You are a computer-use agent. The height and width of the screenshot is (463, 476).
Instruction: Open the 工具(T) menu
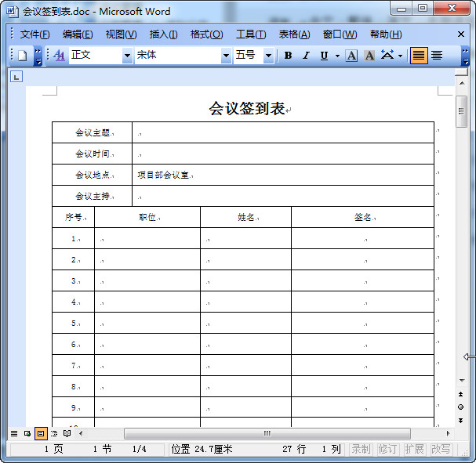click(x=251, y=34)
